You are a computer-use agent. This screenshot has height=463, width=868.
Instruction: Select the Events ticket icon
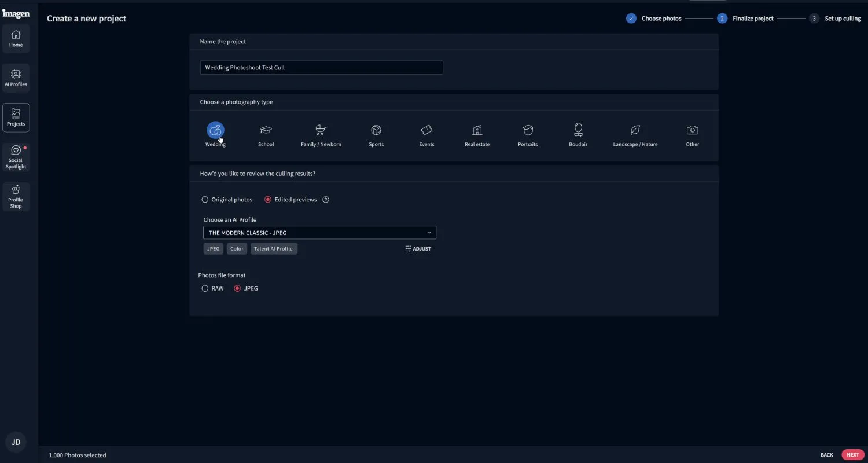pyautogui.click(x=426, y=130)
